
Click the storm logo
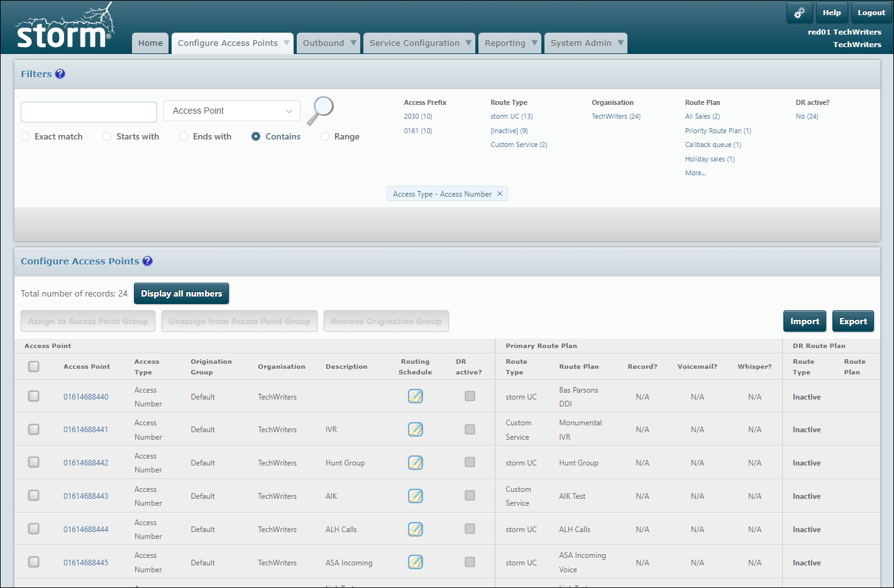[x=65, y=26]
